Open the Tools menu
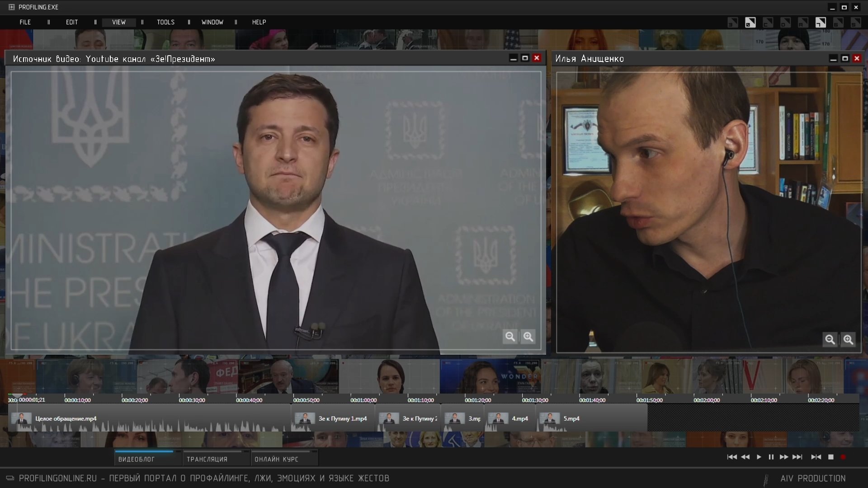This screenshot has width=868, height=488. click(165, 22)
